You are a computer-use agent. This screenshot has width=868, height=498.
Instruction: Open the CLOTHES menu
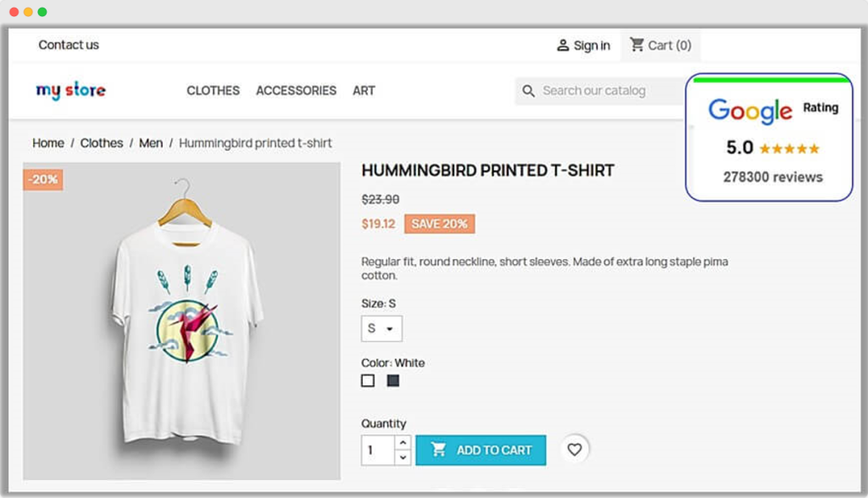(x=213, y=91)
